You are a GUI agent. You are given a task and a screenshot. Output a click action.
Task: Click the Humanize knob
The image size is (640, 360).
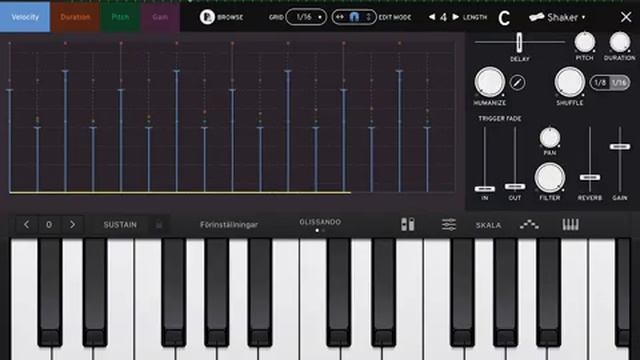coord(489,82)
